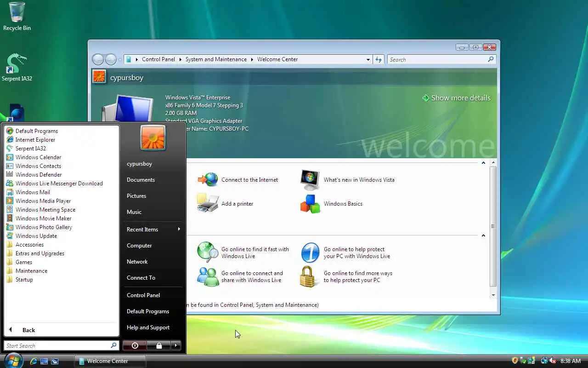This screenshot has width=588, height=368.
Task: Select Welcome Center taskbar button
Action: point(110,361)
